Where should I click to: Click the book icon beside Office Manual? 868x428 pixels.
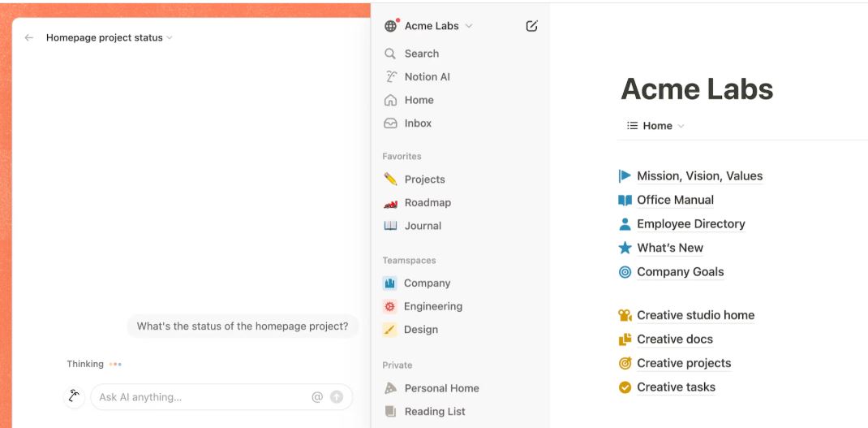coord(625,200)
